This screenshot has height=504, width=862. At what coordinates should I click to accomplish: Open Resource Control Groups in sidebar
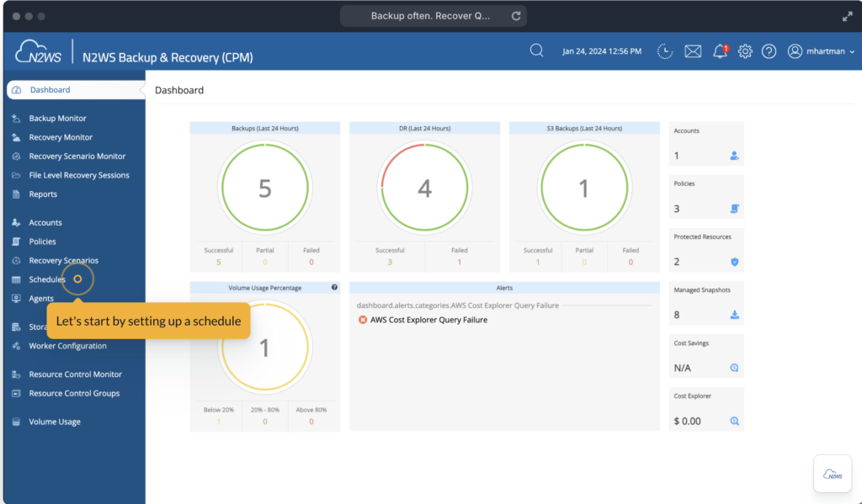click(x=76, y=393)
